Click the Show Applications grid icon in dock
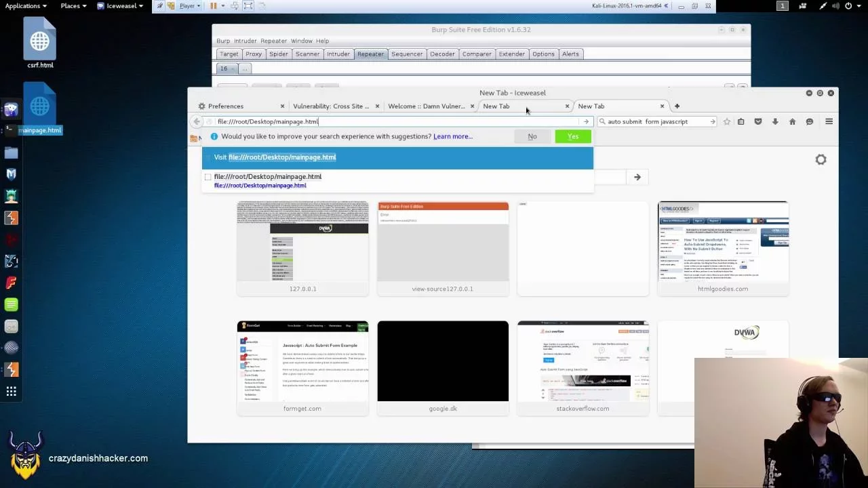868x488 pixels. tap(11, 391)
